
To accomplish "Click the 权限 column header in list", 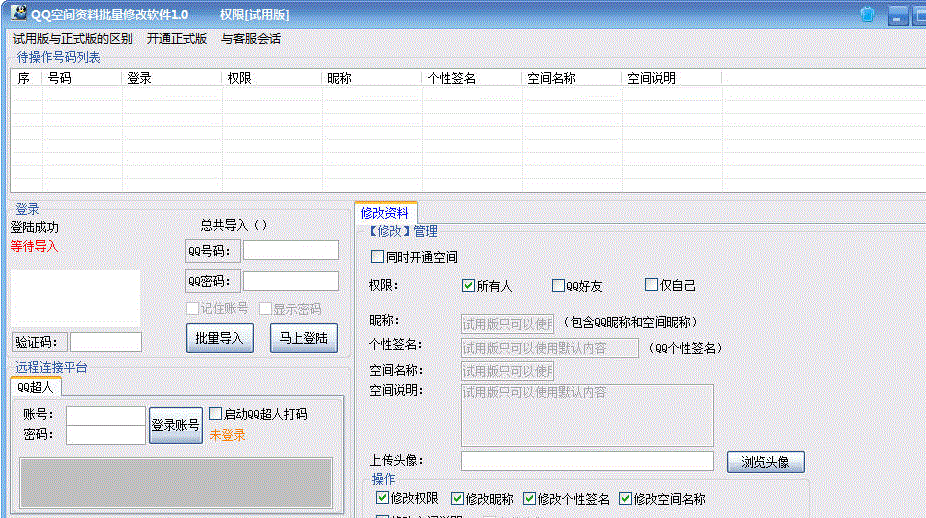I will 272,78.
